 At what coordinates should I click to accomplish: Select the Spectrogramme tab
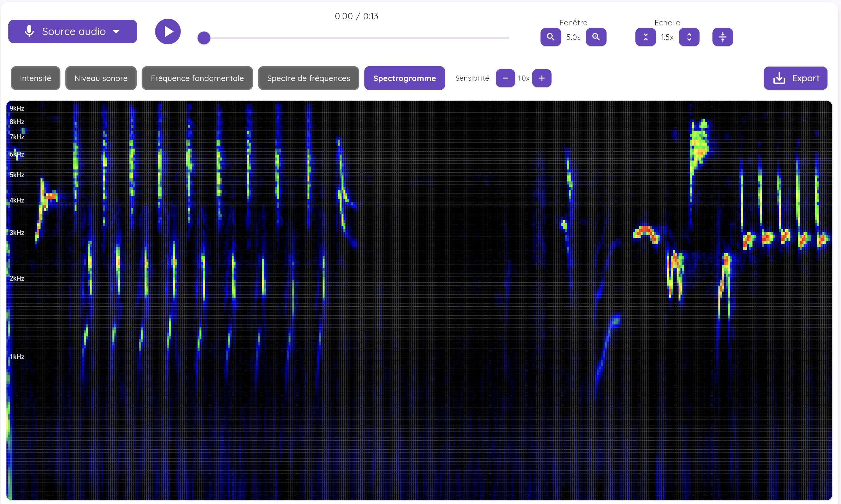click(x=404, y=78)
